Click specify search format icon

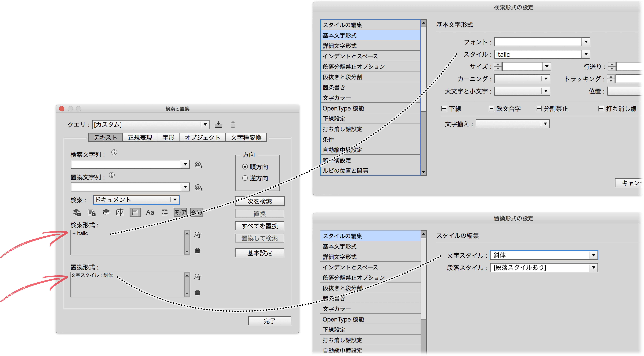[197, 235]
